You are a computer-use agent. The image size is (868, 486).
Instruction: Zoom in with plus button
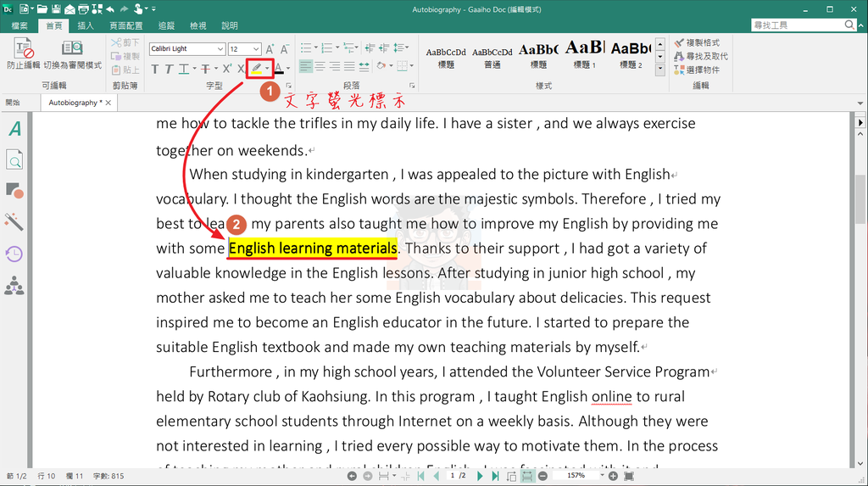click(613, 476)
